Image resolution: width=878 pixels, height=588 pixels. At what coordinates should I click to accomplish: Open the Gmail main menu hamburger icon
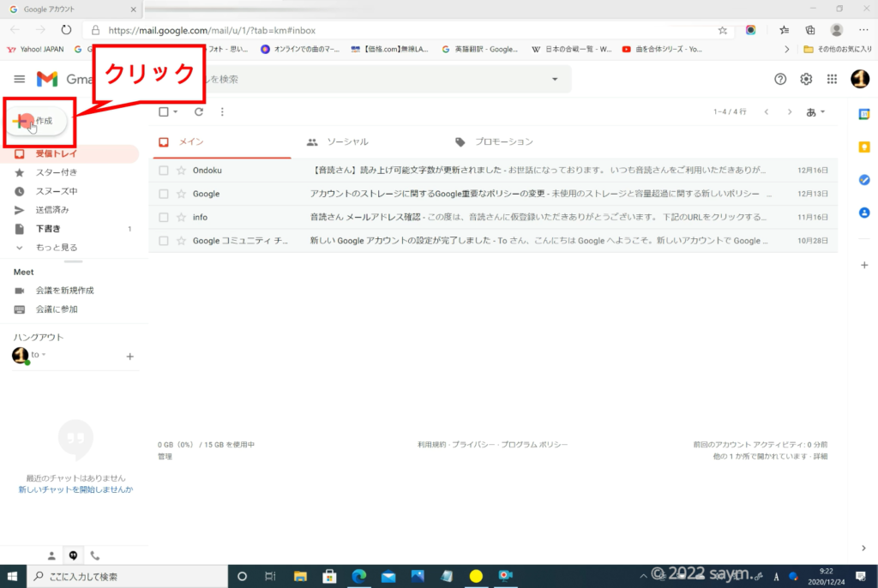click(19, 79)
